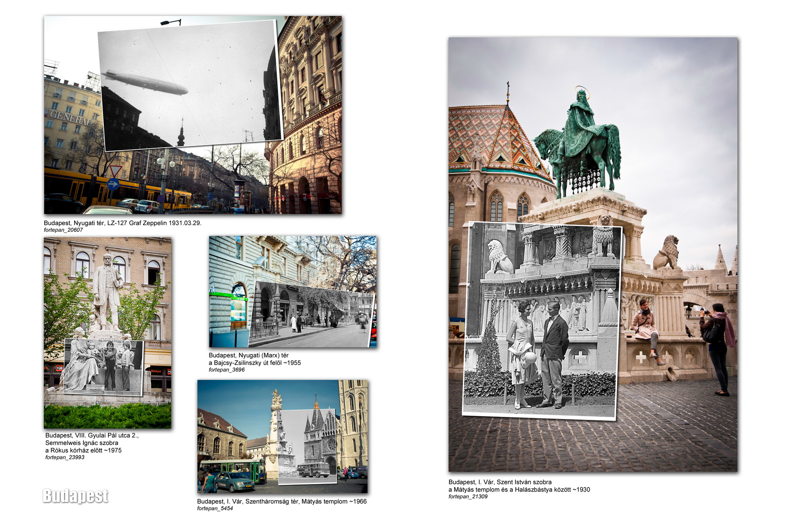Image resolution: width=786 pixels, height=532 pixels.
Task: Click the green equestrian statue of Szent István
Action: click(x=579, y=142)
